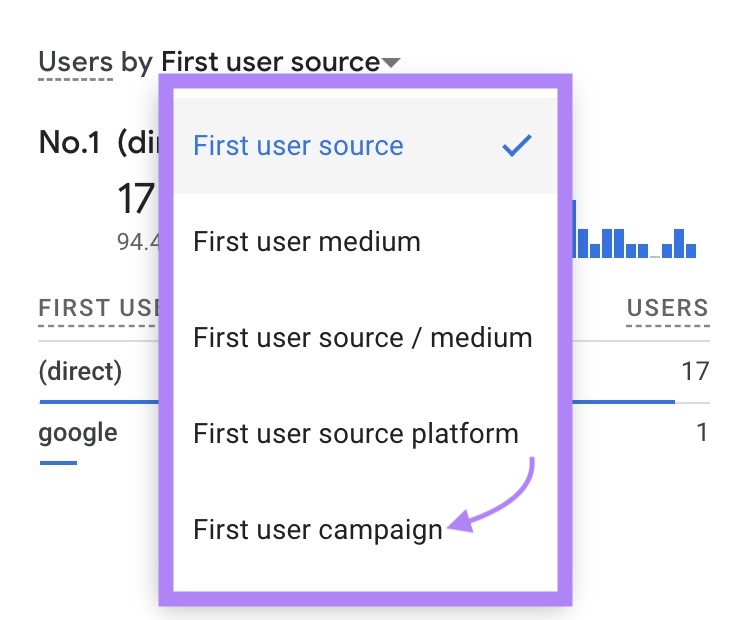Click the users value 1 in google row

[x=701, y=433]
